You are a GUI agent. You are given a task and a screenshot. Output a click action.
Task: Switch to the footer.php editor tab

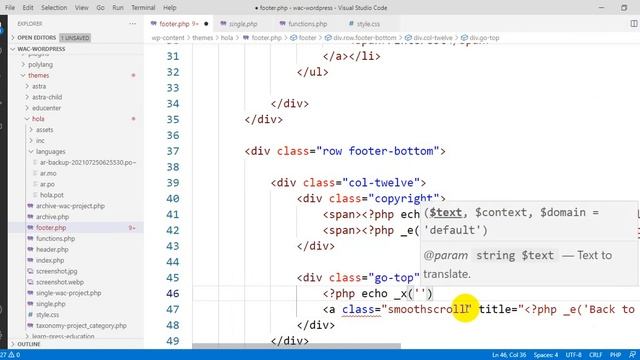click(x=179, y=24)
